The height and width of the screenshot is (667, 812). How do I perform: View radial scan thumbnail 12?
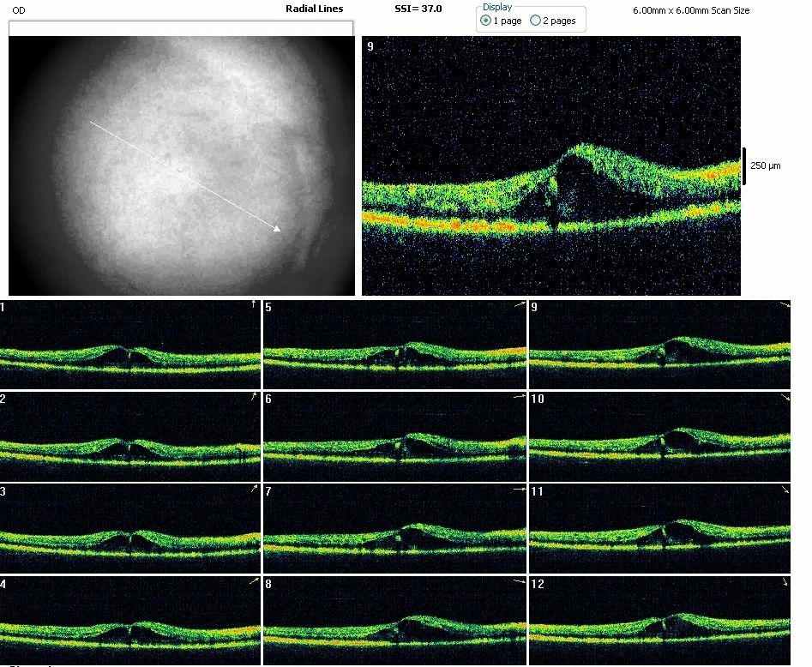click(x=660, y=620)
